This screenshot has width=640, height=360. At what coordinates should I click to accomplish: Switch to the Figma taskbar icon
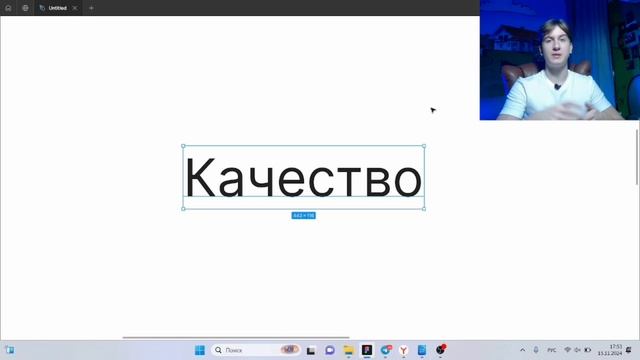click(x=367, y=350)
